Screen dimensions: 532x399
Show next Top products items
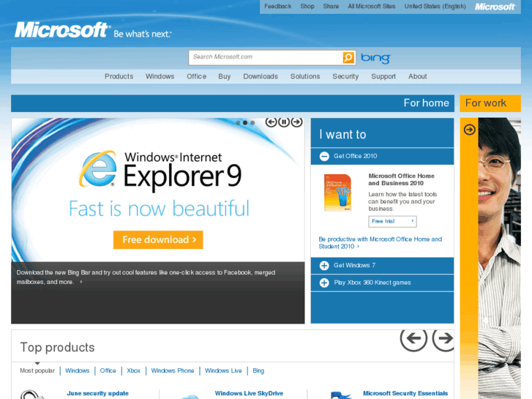coord(443,338)
